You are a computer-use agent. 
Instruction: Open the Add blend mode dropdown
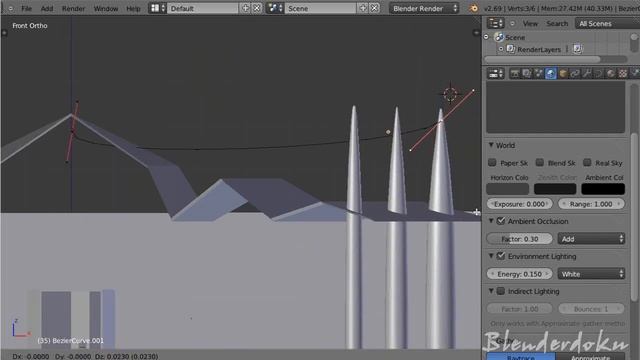(x=591, y=239)
